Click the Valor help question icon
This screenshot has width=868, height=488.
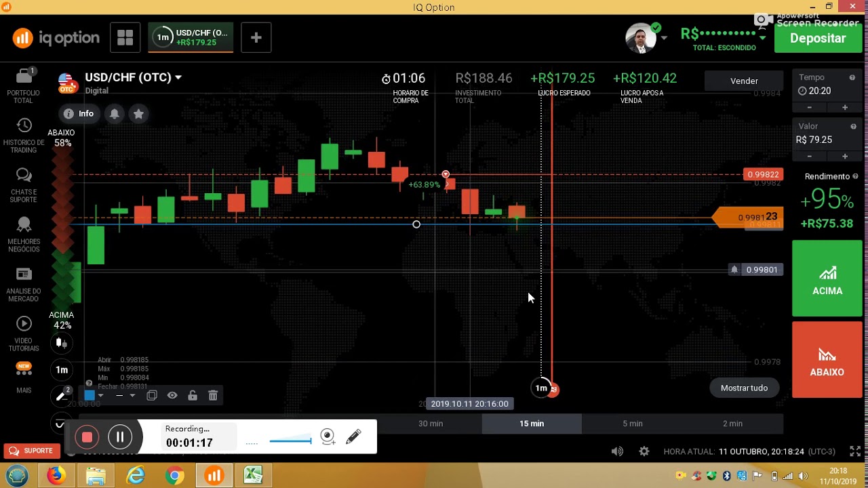(x=853, y=127)
